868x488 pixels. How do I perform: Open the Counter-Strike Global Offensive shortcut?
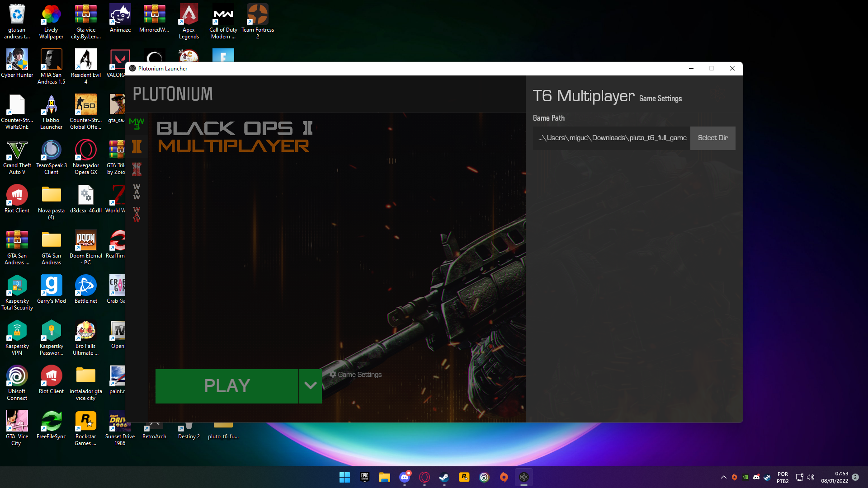pos(86,112)
